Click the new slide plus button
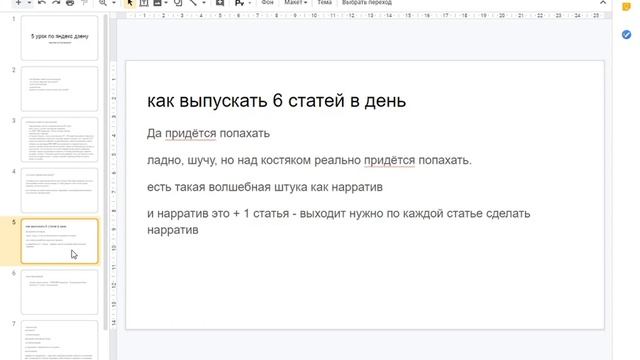 18,2
